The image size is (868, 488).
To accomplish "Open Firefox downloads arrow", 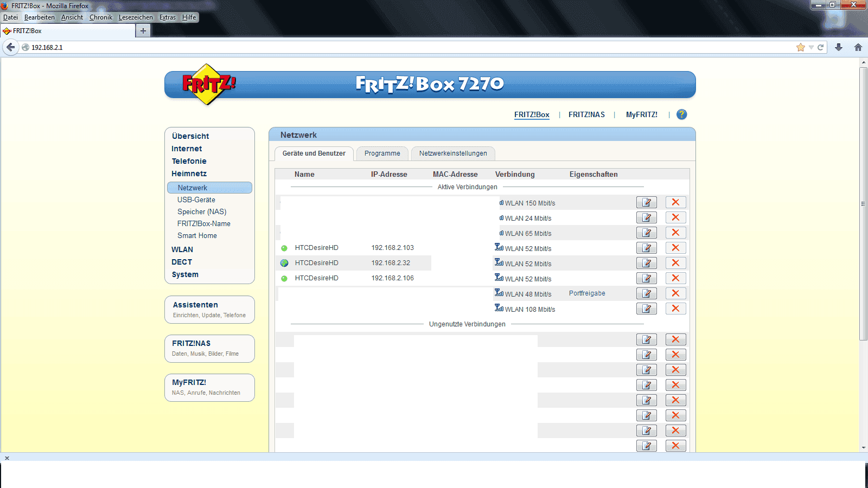I will point(839,47).
